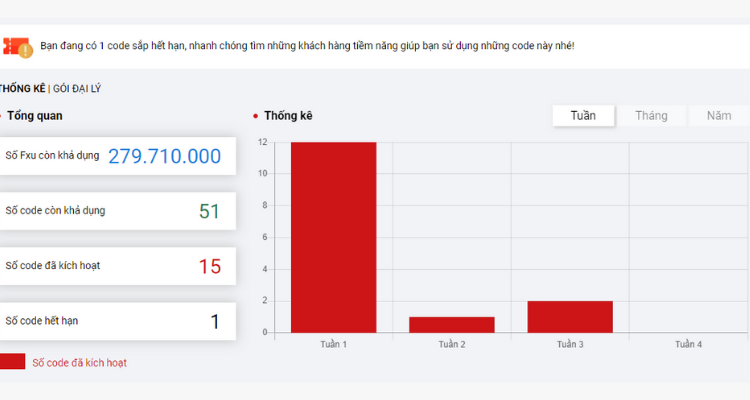Select the 'Số code đã kích hoạt' card label
This screenshot has height=400, width=750.
(x=53, y=266)
